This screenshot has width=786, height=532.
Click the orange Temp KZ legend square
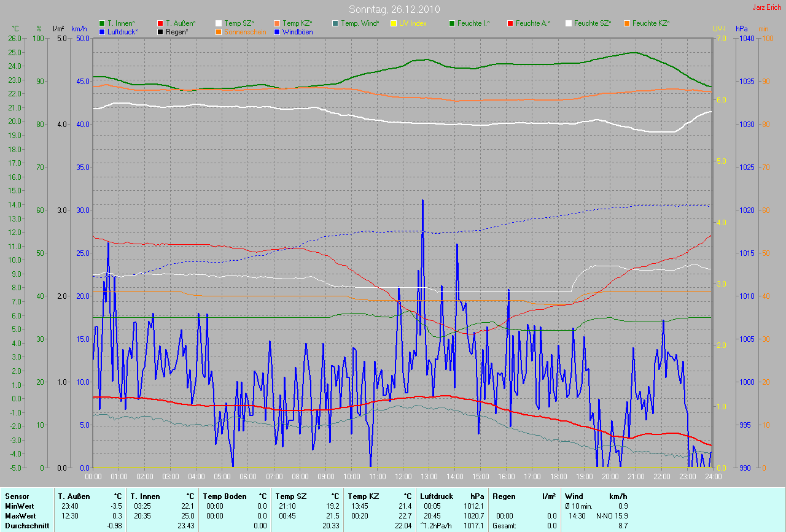(x=277, y=23)
